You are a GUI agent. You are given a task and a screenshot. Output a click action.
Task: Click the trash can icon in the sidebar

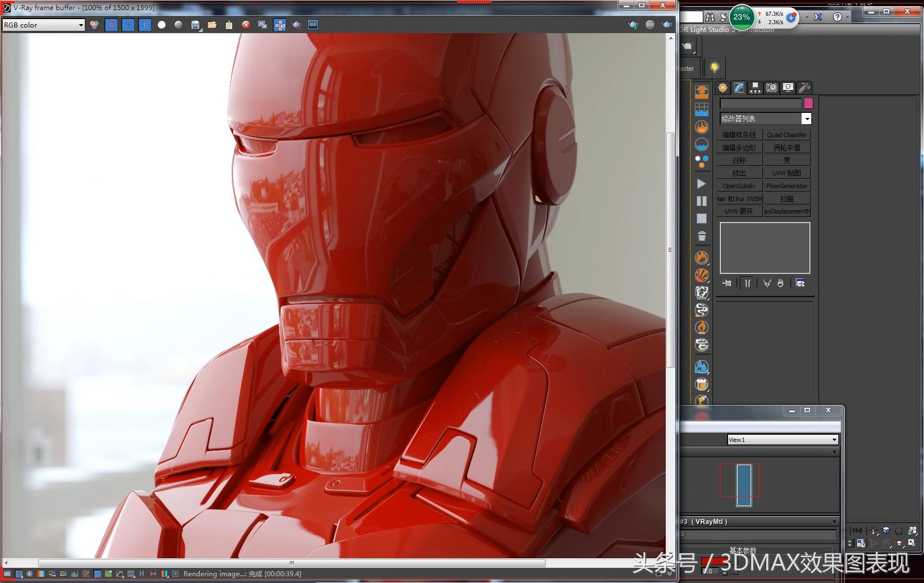[x=702, y=236]
